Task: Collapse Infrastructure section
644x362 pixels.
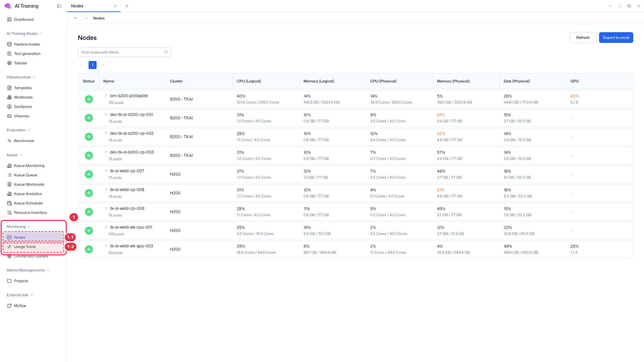Action: pyautogui.click(x=21, y=77)
